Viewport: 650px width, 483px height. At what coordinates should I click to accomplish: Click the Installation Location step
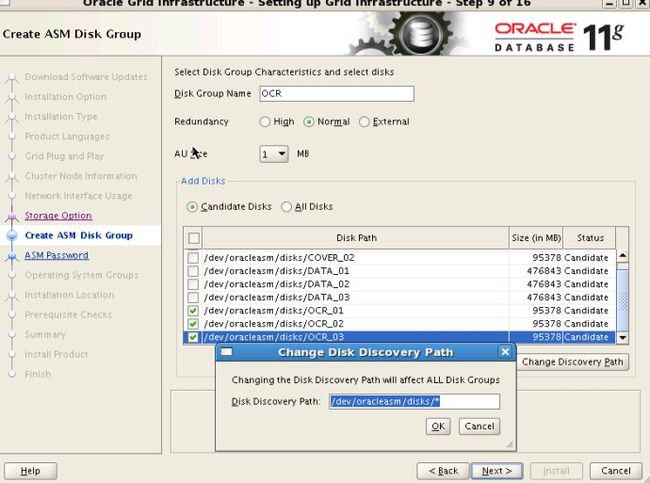click(x=69, y=295)
